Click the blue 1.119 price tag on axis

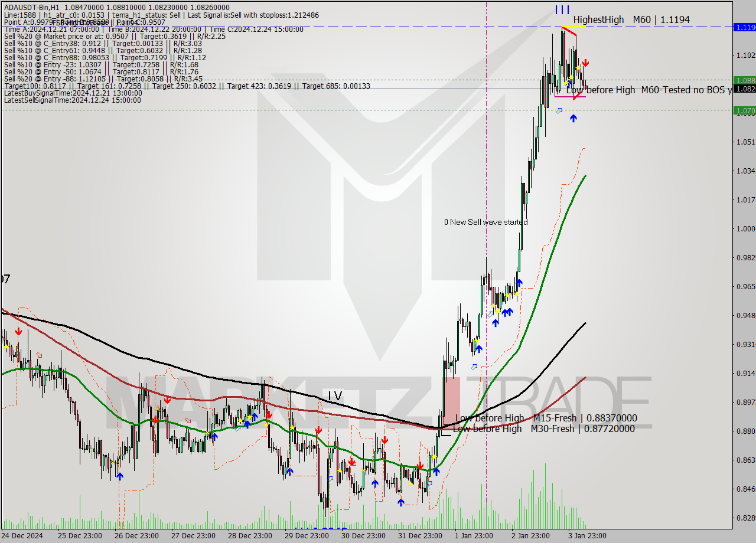pyautogui.click(x=744, y=27)
